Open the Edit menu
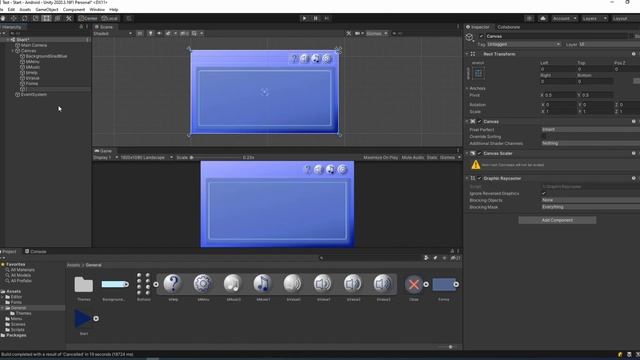Image resolution: width=640 pixels, height=360 pixels. click(11, 9)
